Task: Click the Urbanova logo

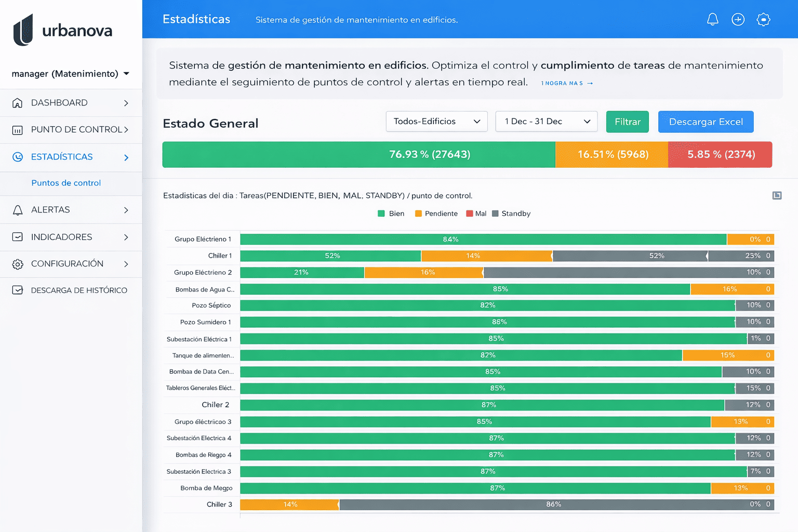Action: pyautogui.click(x=63, y=30)
